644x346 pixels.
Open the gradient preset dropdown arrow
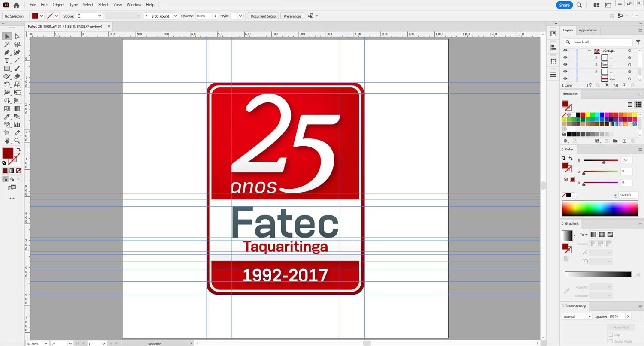tap(574, 235)
